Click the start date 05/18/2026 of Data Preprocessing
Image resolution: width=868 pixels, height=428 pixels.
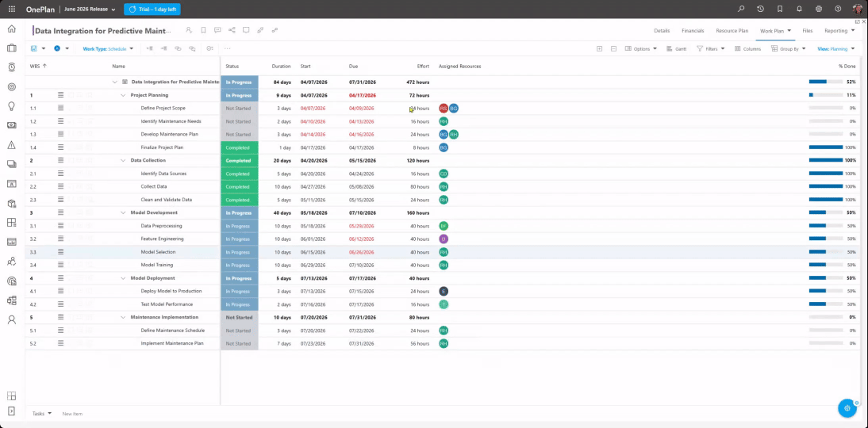[313, 226]
